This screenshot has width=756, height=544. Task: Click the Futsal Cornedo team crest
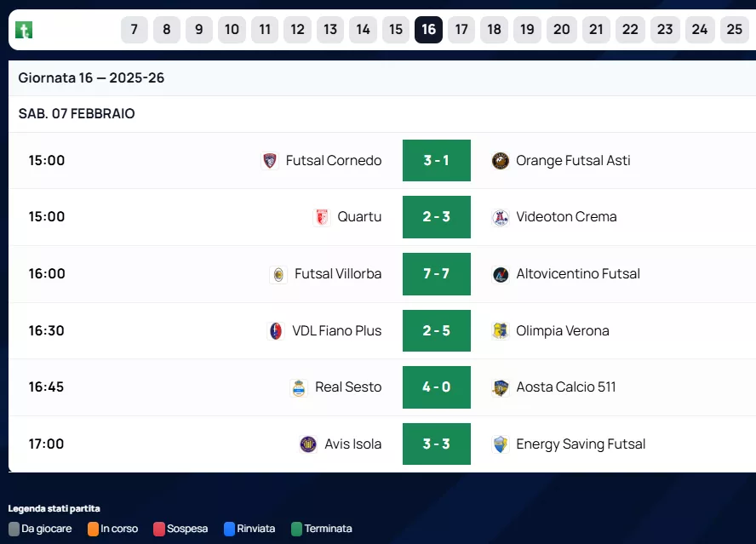click(270, 161)
